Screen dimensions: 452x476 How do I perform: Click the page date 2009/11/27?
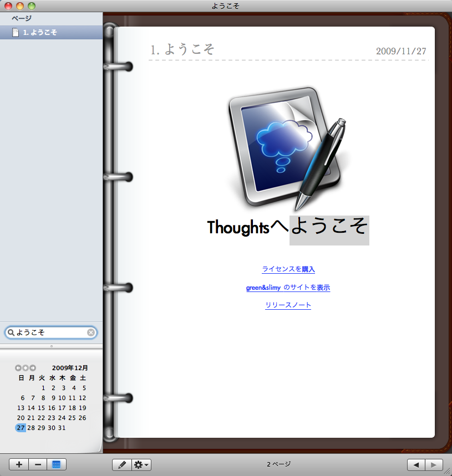401,51
